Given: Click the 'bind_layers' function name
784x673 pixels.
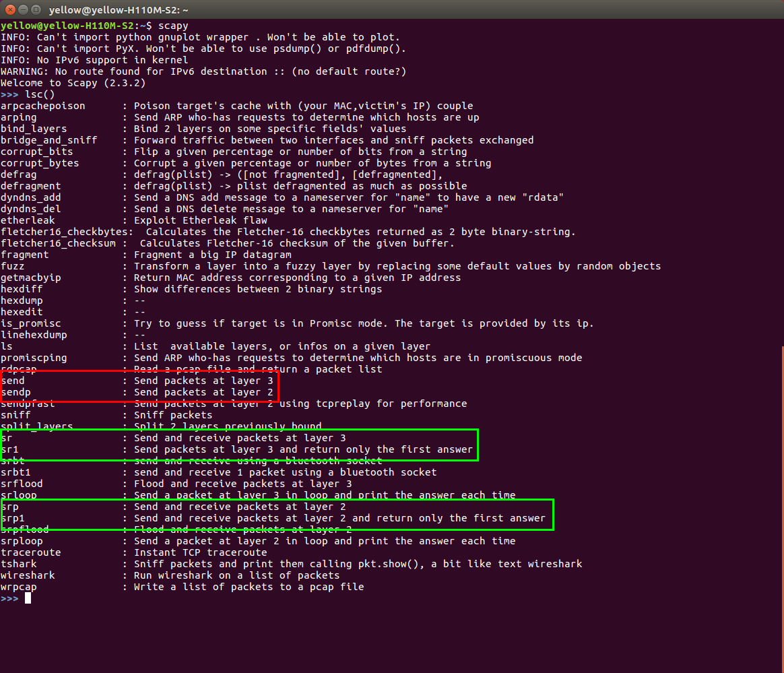Looking at the screenshot, I should [34, 129].
